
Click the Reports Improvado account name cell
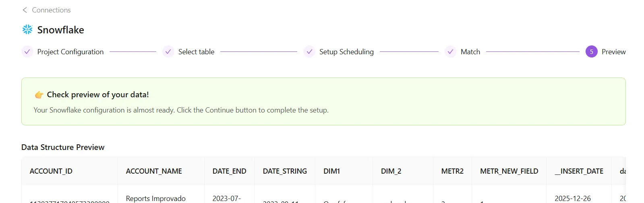pyautogui.click(x=156, y=199)
